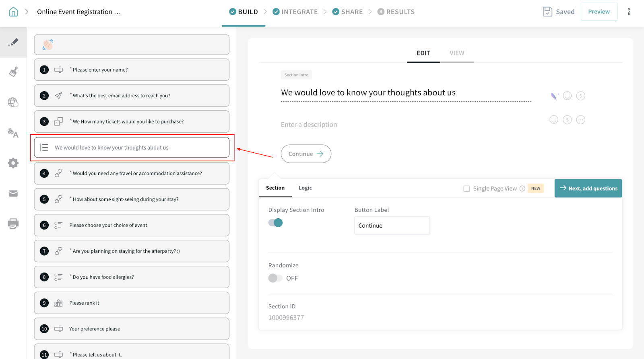This screenshot has height=359, width=644.
Task: Switch to the Logic tab
Action: 305,188
